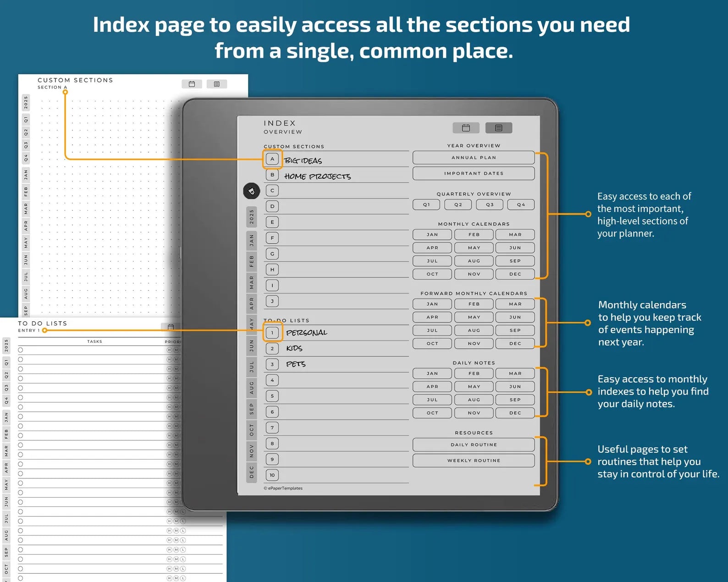Open Daily Routine under Resources
728x582 pixels.
[x=474, y=445]
